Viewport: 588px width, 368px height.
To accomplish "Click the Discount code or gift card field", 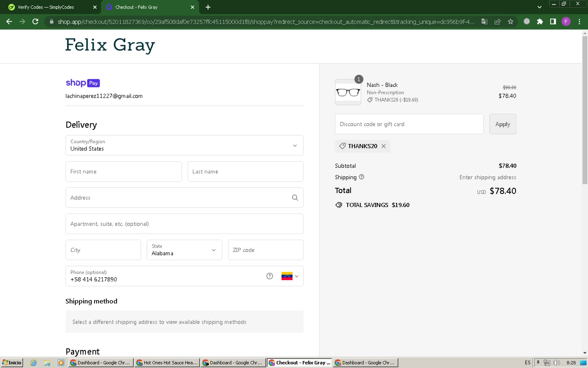I will point(409,124).
